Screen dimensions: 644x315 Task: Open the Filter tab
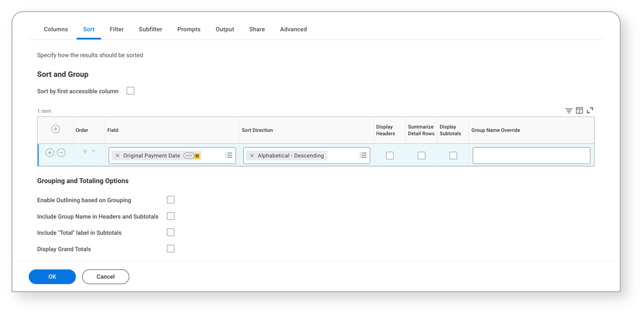pyautogui.click(x=116, y=29)
